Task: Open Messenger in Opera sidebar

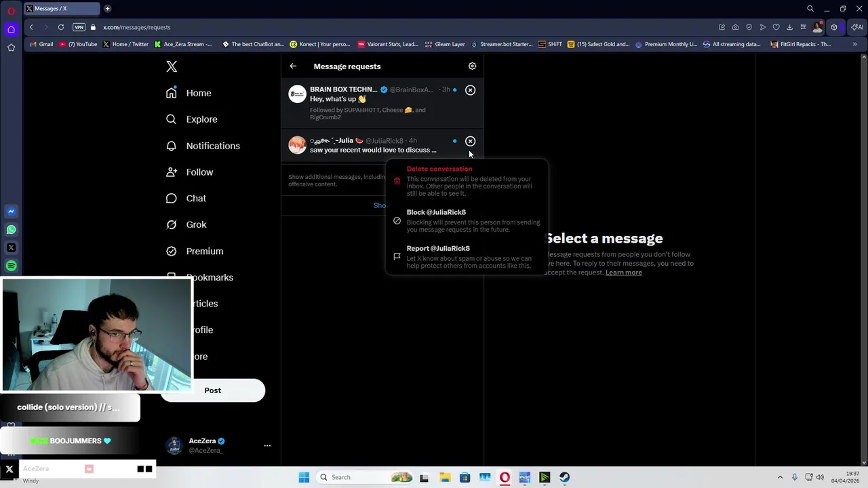Action: (x=11, y=211)
